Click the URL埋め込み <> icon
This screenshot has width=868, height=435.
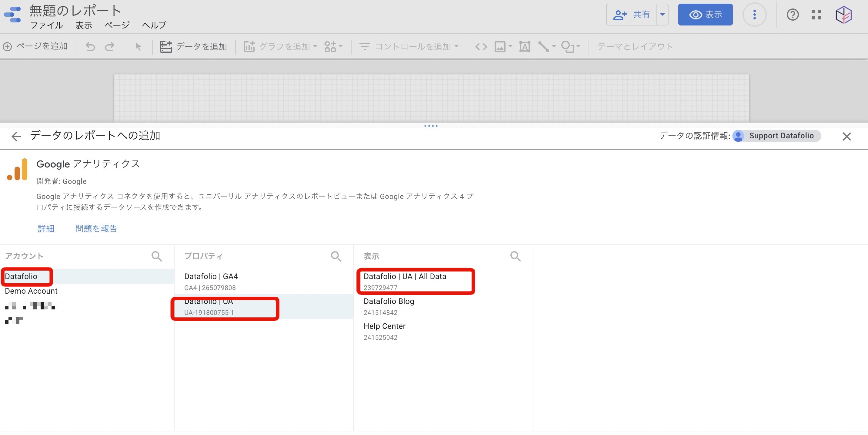481,47
